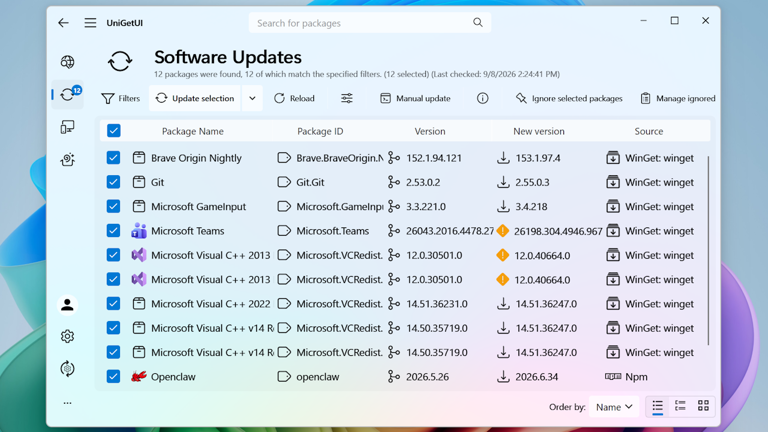Screen dimensions: 768x432
Task: Sort by Source column header
Action: pyautogui.click(x=648, y=131)
